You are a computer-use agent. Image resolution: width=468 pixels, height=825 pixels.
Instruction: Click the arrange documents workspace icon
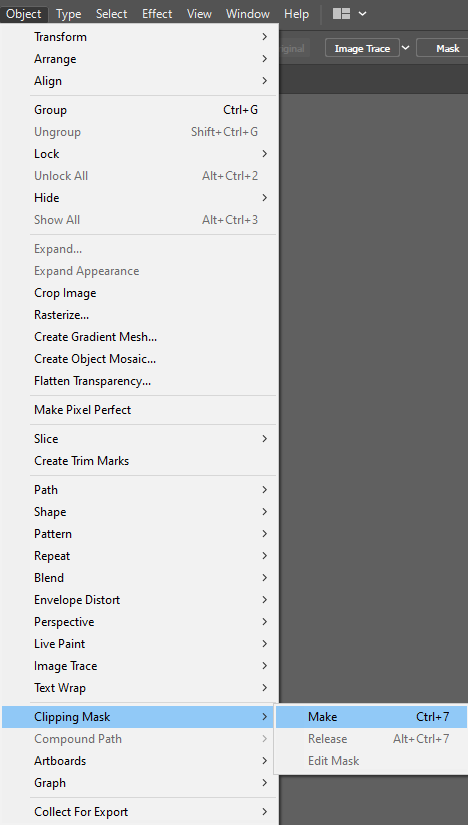(x=341, y=14)
